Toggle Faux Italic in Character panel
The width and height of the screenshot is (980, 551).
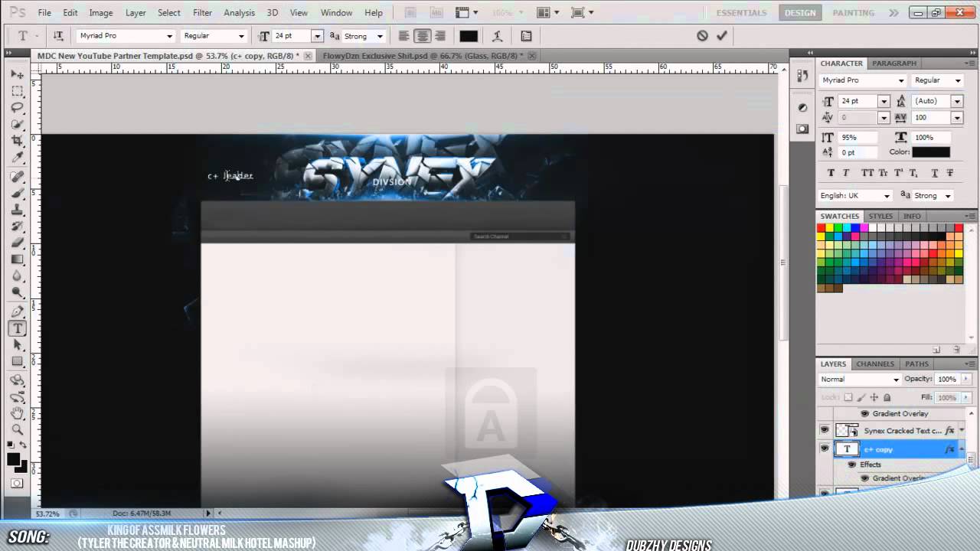coord(847,173)
